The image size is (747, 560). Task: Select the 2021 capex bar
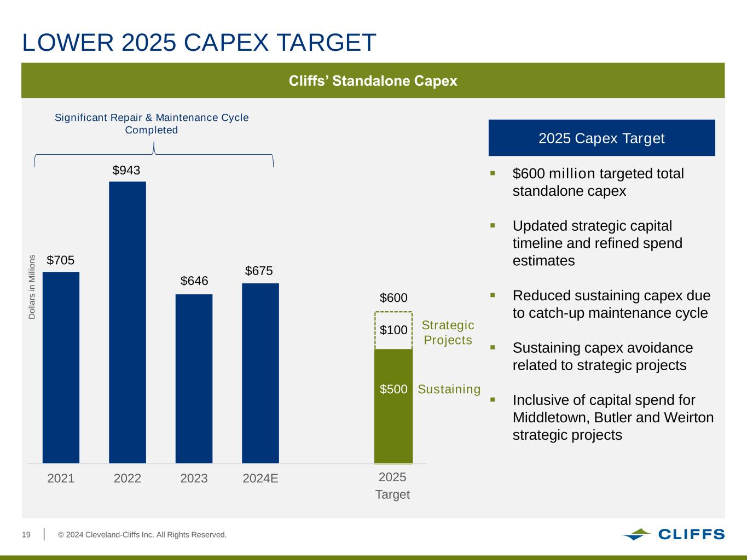coord(61,367)
